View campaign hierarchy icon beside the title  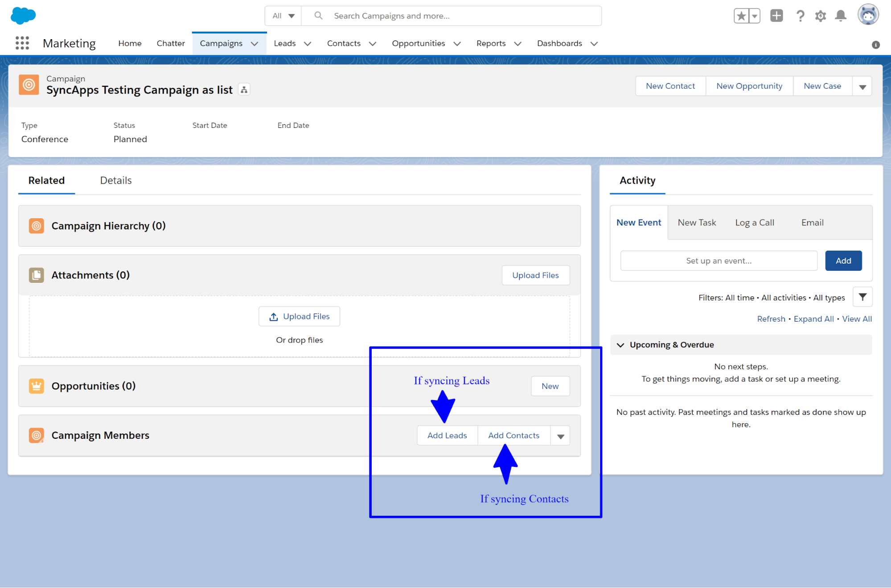(244, 90)
